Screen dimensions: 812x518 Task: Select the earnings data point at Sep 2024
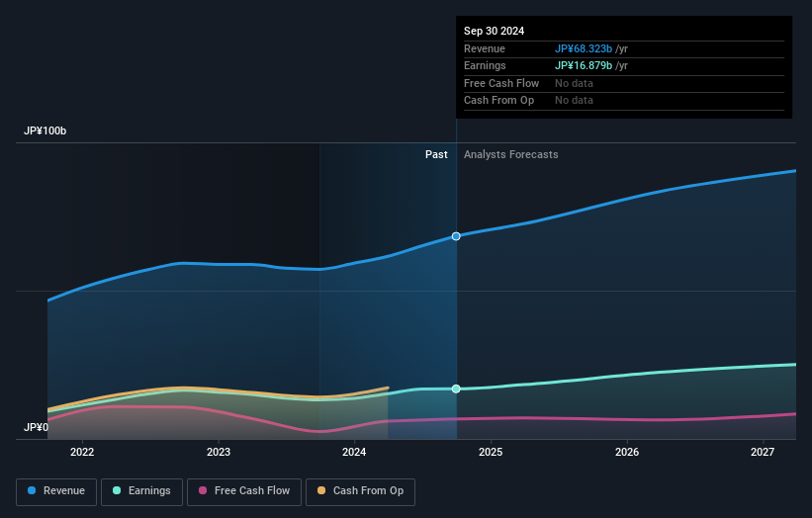pyautogui.click(x=456, y=388)
